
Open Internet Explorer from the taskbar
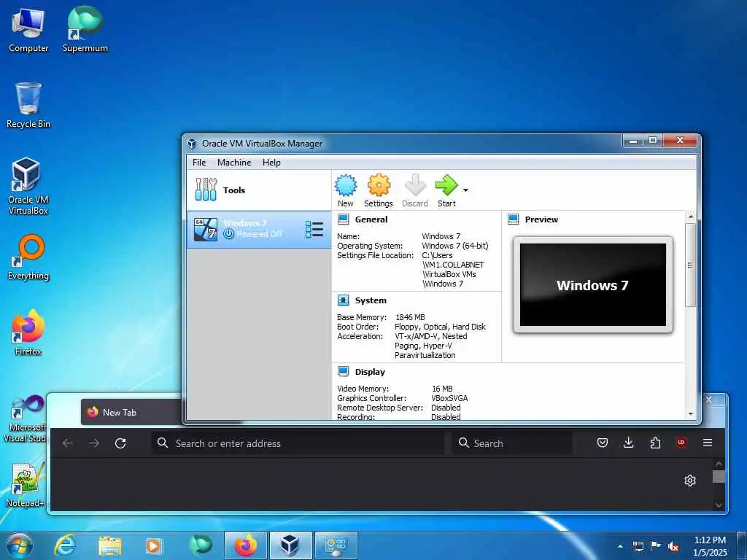coord(65,545)
